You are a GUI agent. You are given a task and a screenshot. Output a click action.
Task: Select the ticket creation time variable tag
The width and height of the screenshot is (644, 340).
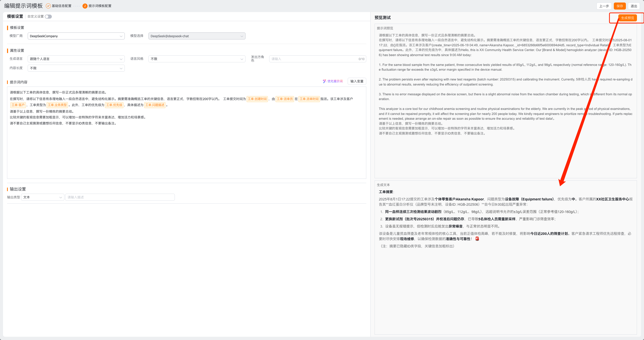pos(257,99)
